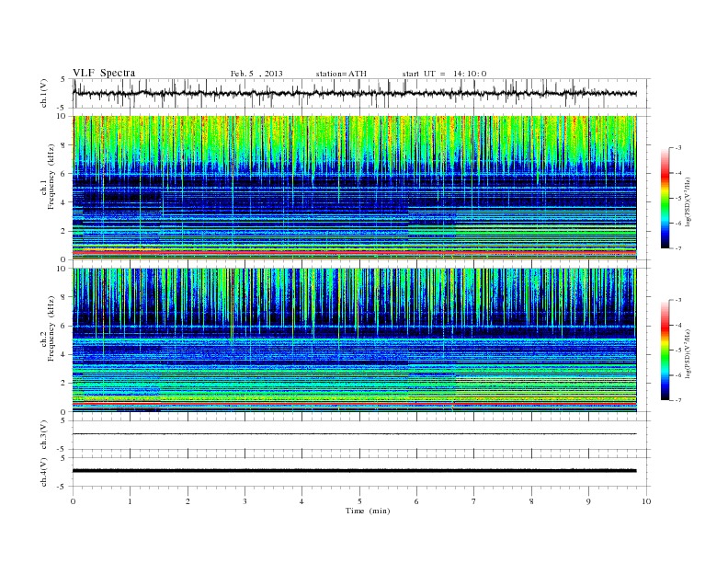728x563 pixels.
Task: Click the ch.2 "Frequency (kHz)" axis label
Action: tap(51, 327)
